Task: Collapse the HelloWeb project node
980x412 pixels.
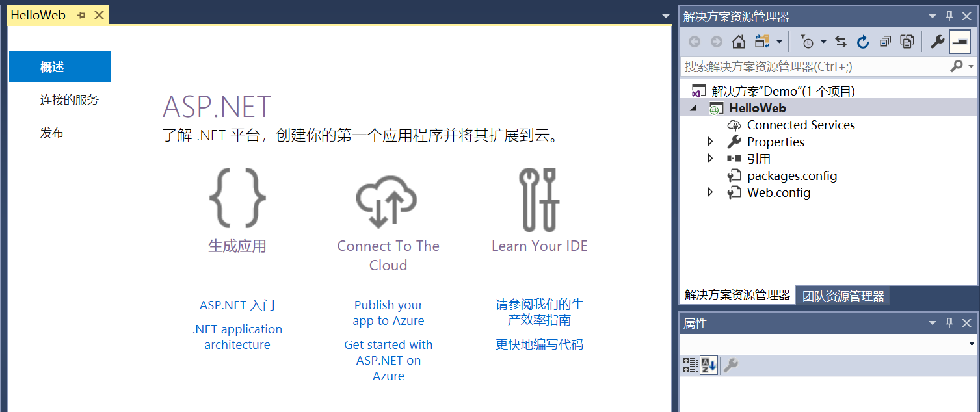Action: tap(695, 109)
